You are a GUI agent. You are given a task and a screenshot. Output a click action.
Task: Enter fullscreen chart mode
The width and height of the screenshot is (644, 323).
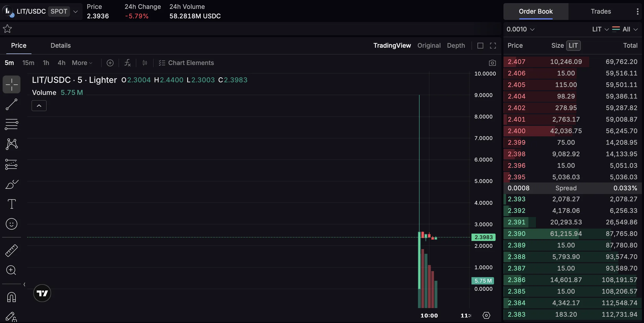pyautogui.click(x=493, y=46)
